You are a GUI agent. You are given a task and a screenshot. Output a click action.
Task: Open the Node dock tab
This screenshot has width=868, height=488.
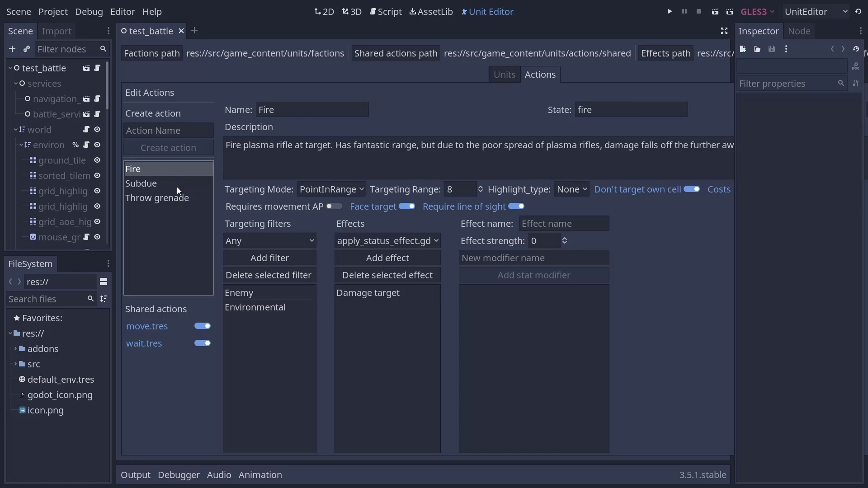799,31
